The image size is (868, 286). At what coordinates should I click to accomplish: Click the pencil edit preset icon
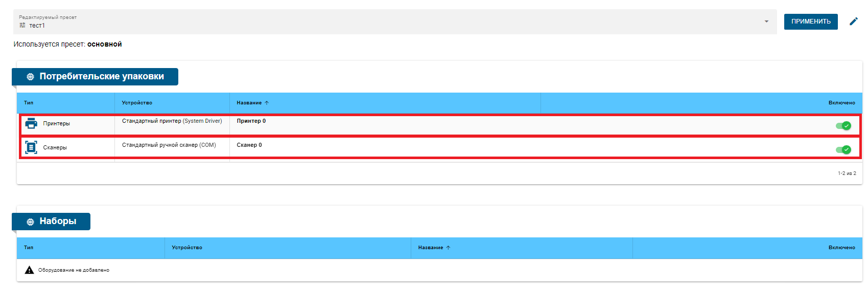tap(853, 21)
